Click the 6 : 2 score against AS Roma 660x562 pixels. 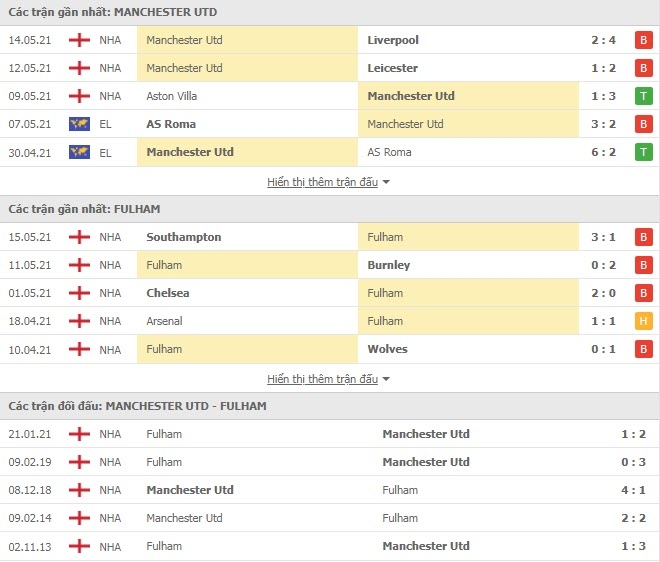pos(603,152)
